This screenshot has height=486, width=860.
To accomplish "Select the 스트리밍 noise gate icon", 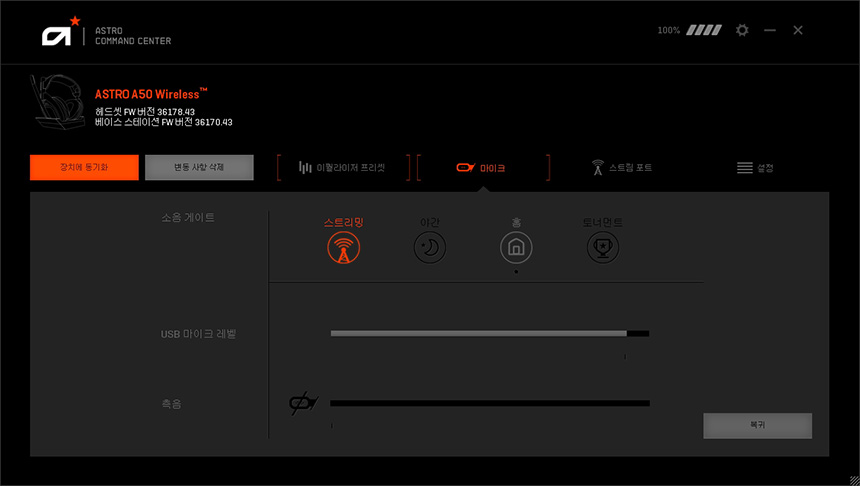I will pos(343,247).
